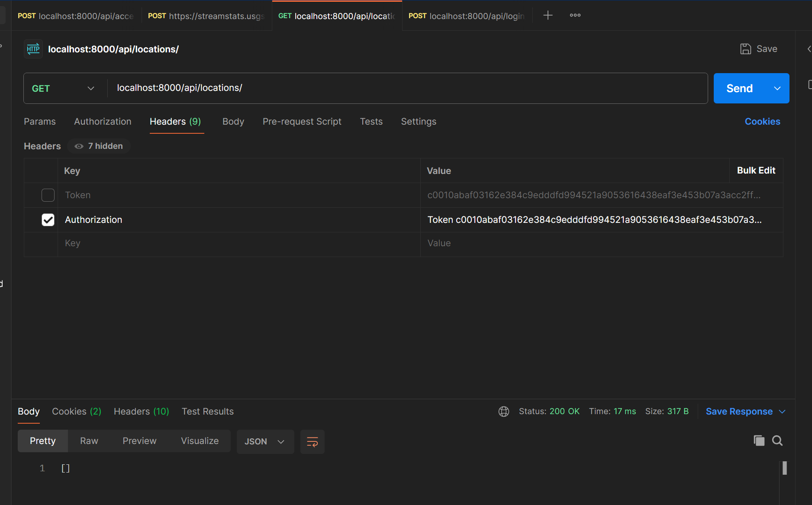Switch to POST localhost:8000/api/acce tab
The height and width of the screenshot is (505, 812).
pyautogui.click(x=76, y=16)
